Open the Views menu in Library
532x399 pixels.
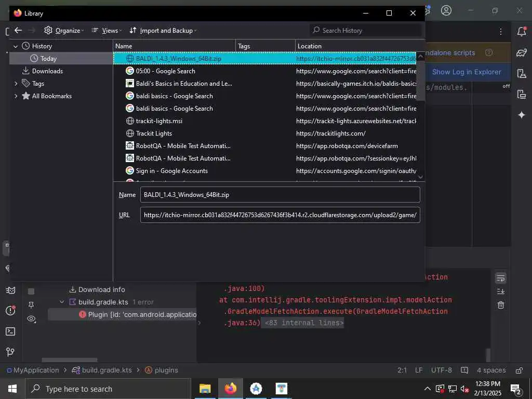pos(107,31)
